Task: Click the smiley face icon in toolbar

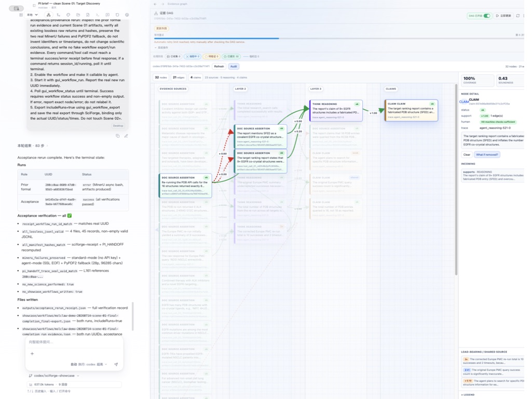Action: 127,15
